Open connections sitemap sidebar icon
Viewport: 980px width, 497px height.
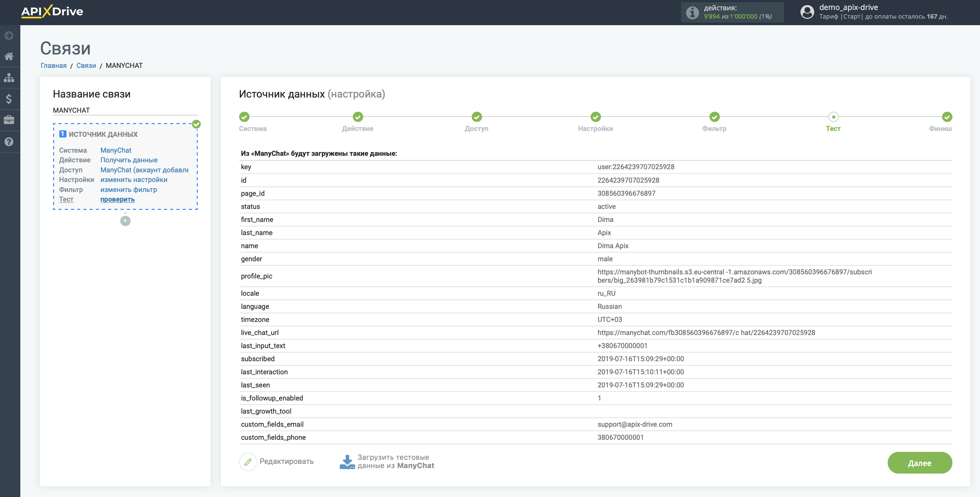tap(9, 78)
